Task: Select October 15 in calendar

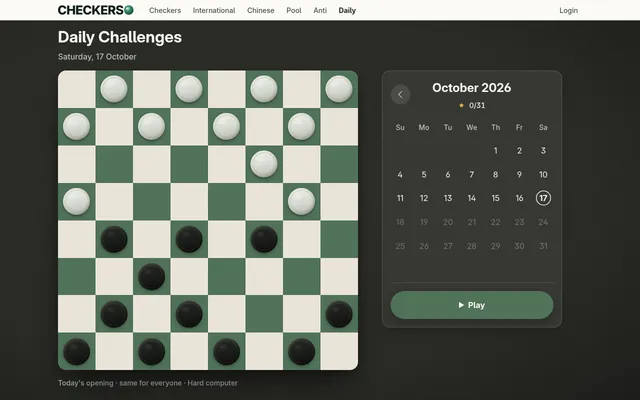Action: coord(496,198)
